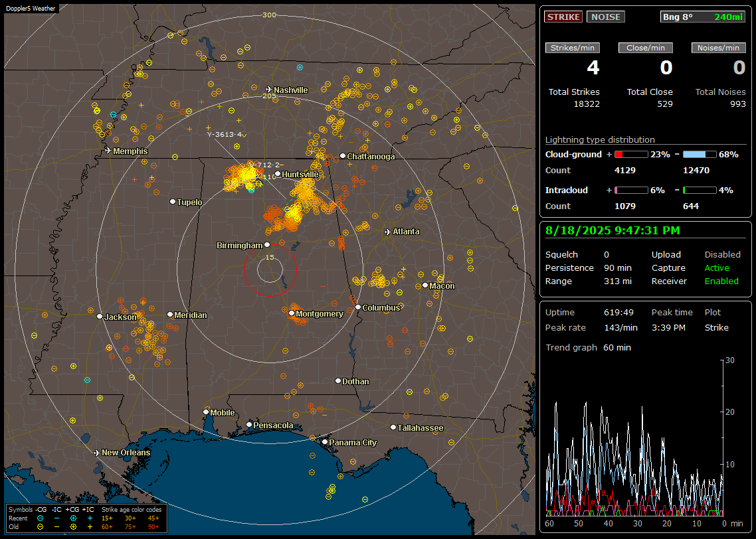
Task: Click the New Orleans airport plane icon
Action: tap(96, 453)
